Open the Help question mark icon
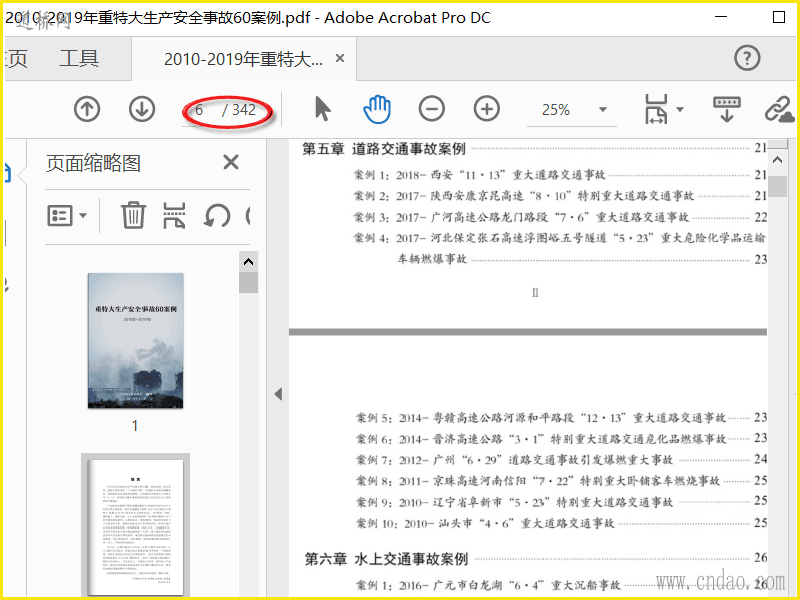The width and height of the screenshot is (800, 600). pyautogui.click(x=747, y=58)
